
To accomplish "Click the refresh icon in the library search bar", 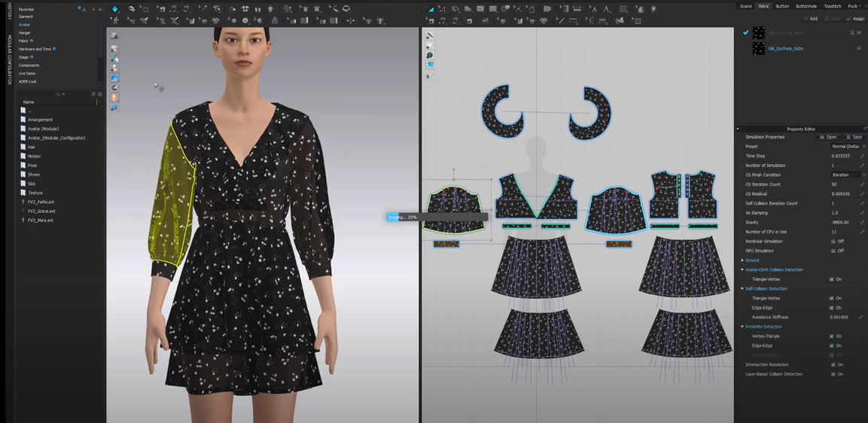I will pos(93,94).
